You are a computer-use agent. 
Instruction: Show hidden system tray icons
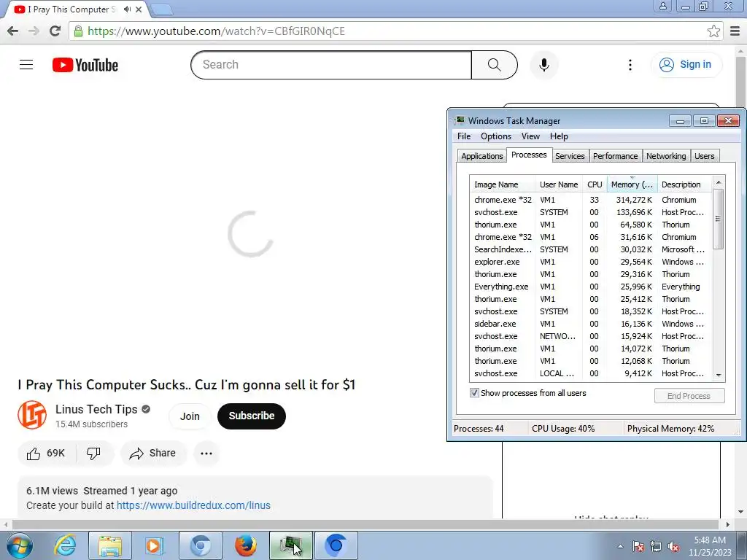(x=620, y=546)
